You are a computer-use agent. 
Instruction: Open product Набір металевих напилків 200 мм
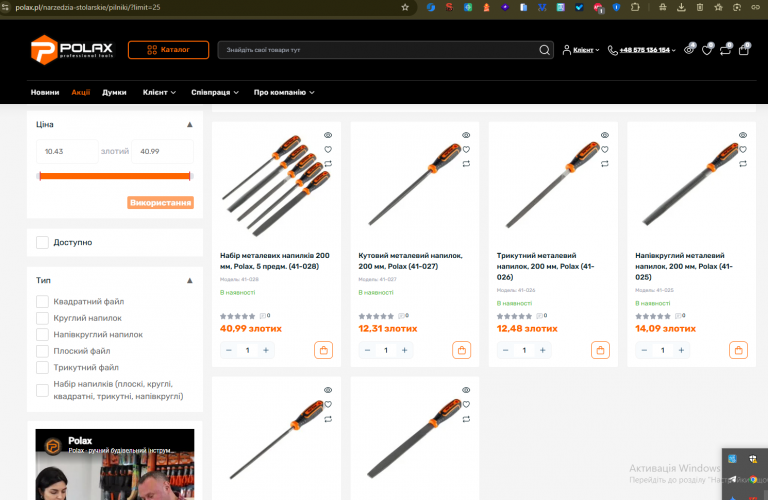coord(275,261)
